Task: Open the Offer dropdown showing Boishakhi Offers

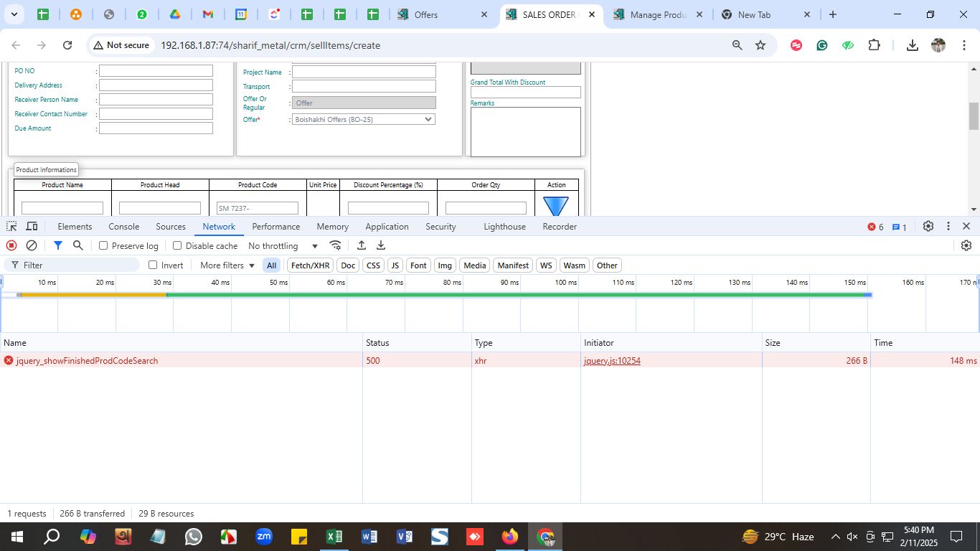Action: [364, 120]
